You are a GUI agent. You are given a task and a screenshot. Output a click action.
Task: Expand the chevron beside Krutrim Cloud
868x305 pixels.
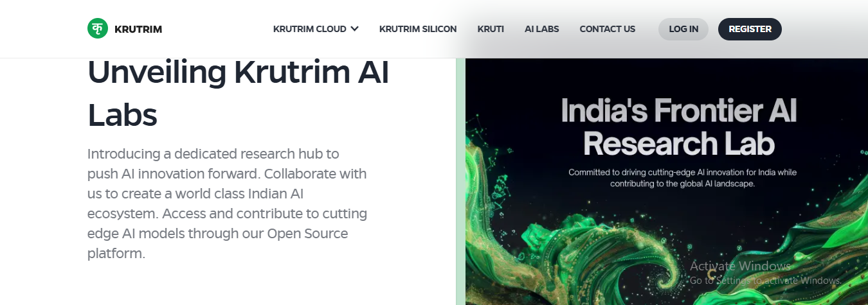355,29
